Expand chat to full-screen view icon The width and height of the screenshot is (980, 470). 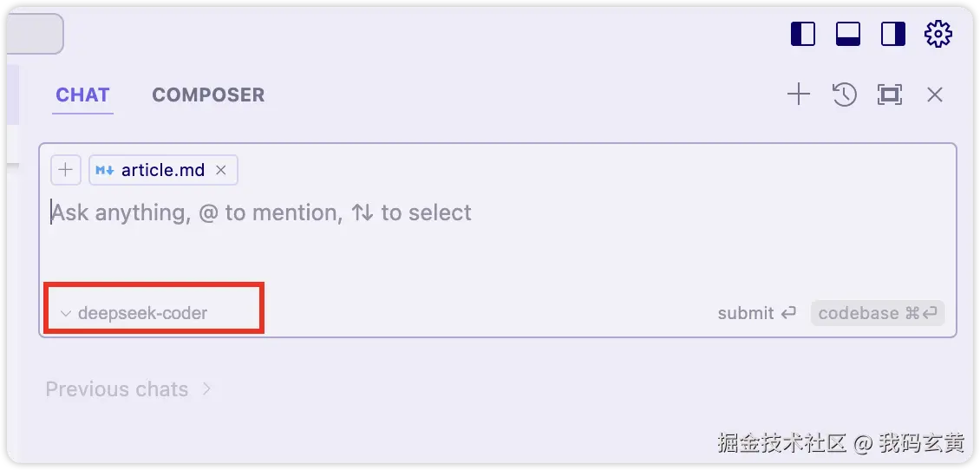pos(889,95)
